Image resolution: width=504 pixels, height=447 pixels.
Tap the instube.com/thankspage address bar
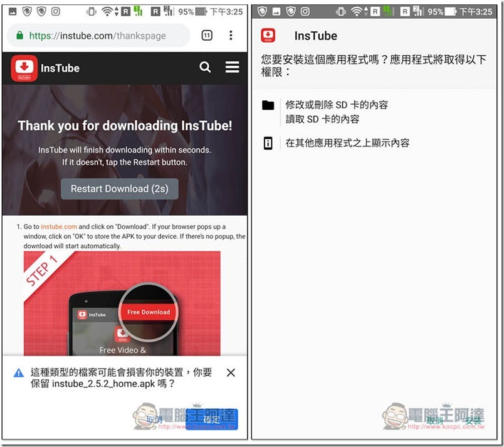coord(98,35)
